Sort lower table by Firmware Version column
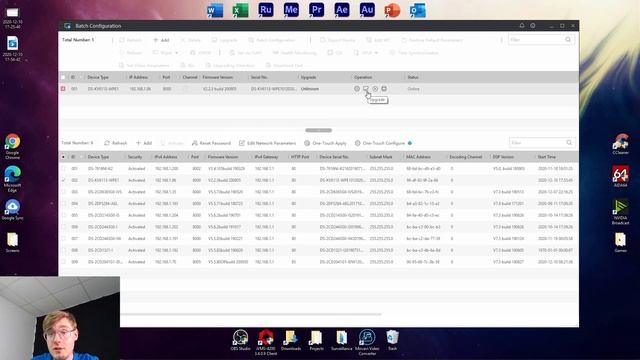Screen dimensions: 640x360 tap(223, 157)
